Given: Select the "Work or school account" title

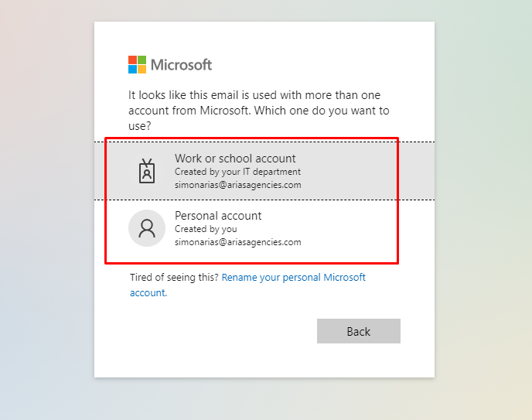Looking at the screenshot, I should click(x=235, y=159).
